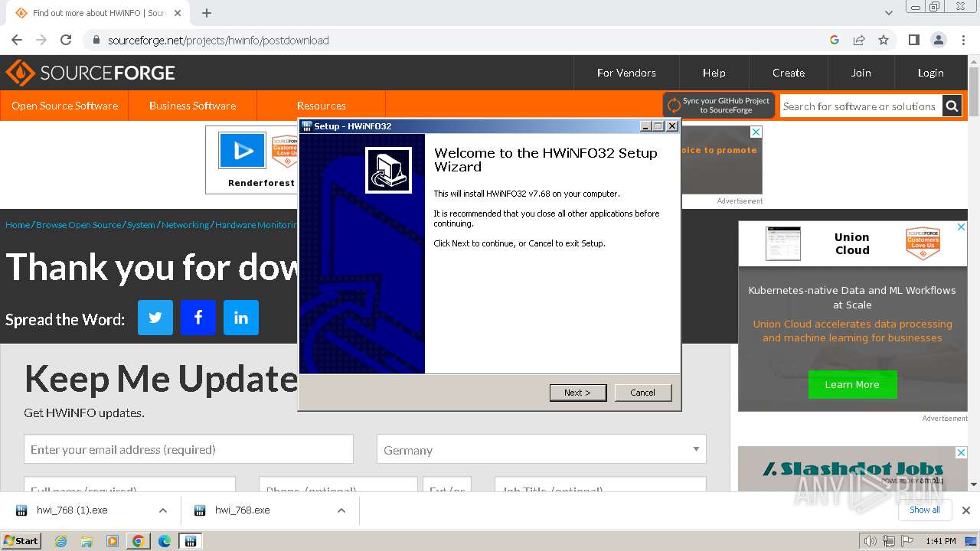Close the Slashdot Jobs ad

click(x=962, y=452)
